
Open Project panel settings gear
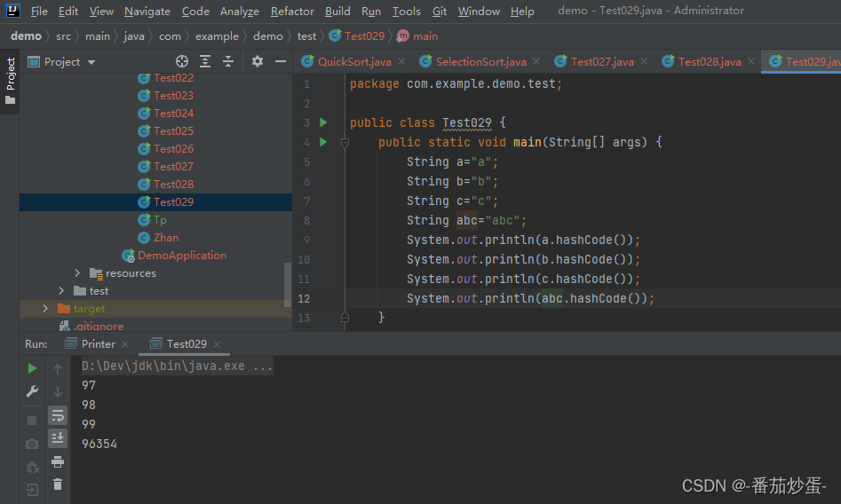coord(258,61)
